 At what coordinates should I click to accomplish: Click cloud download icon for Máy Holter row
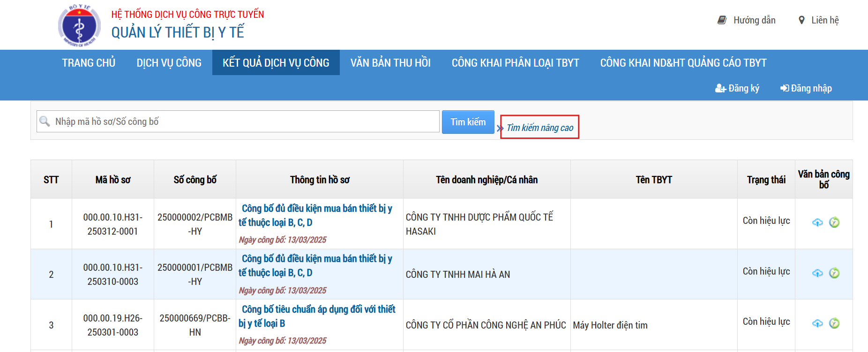[817, 323]
